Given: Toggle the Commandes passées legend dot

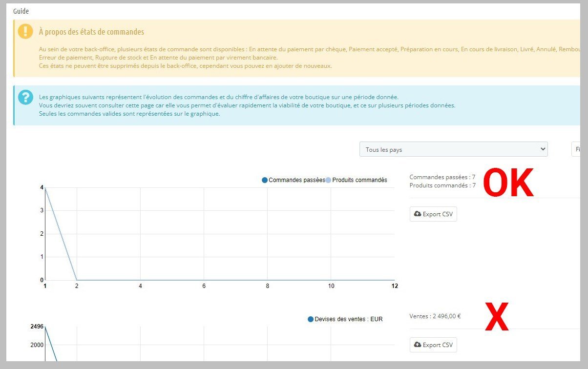Looking at the screenshot, I should 265,180.
